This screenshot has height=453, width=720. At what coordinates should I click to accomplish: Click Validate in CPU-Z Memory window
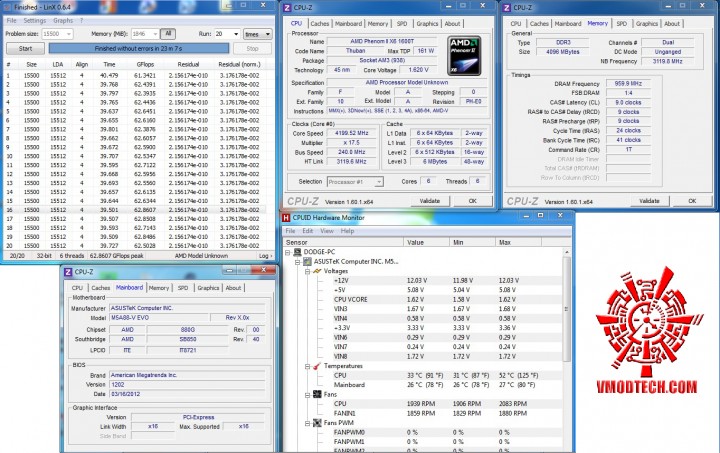pos(649,201)
